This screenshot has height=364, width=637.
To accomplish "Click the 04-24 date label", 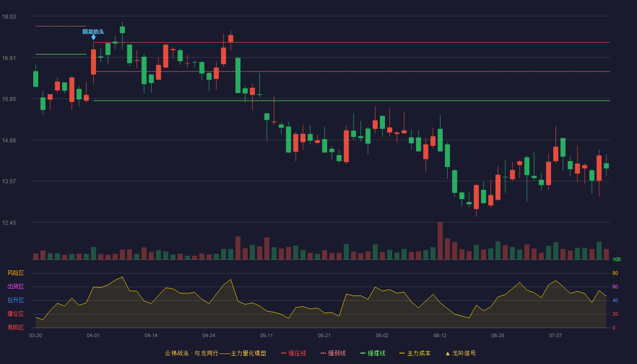I will point(209,335).
